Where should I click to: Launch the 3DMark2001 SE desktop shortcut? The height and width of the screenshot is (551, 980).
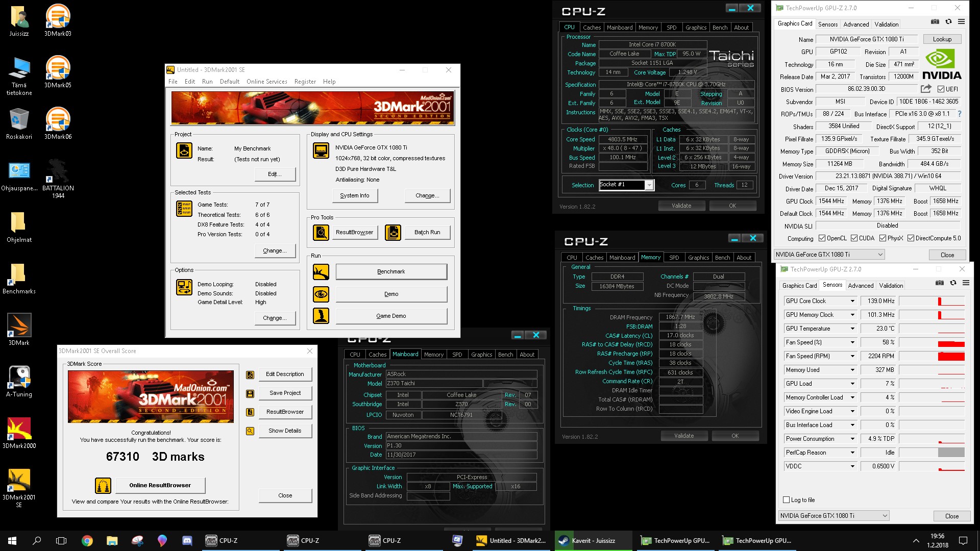tap(19, 488)
